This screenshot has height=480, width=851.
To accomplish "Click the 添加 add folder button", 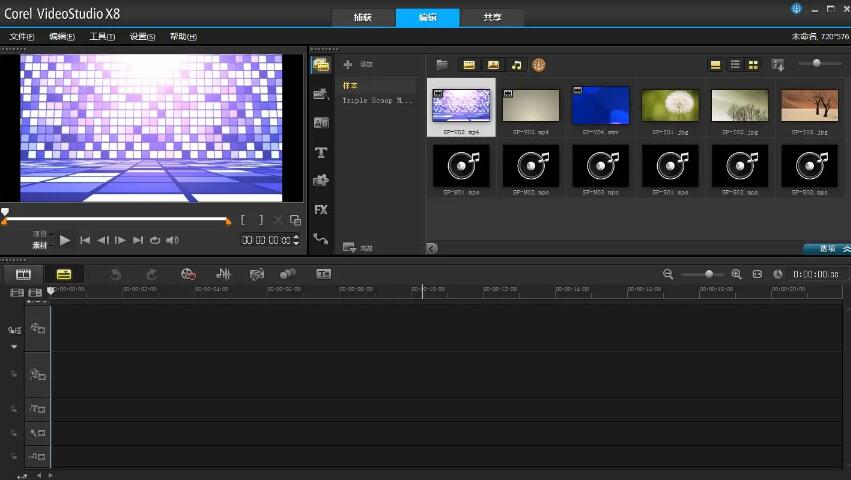I will pos(358,64).
